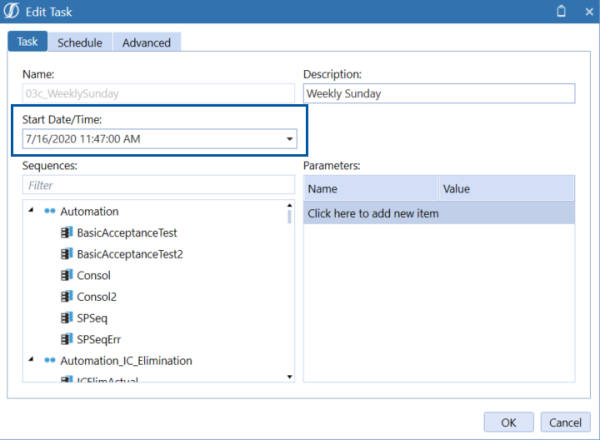Click the sequences list scrollbar down arrow

[x=290, y=377]
